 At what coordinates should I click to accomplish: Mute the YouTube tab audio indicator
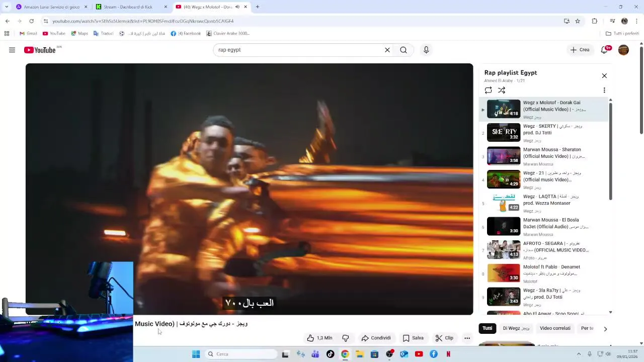click(237, 7)
